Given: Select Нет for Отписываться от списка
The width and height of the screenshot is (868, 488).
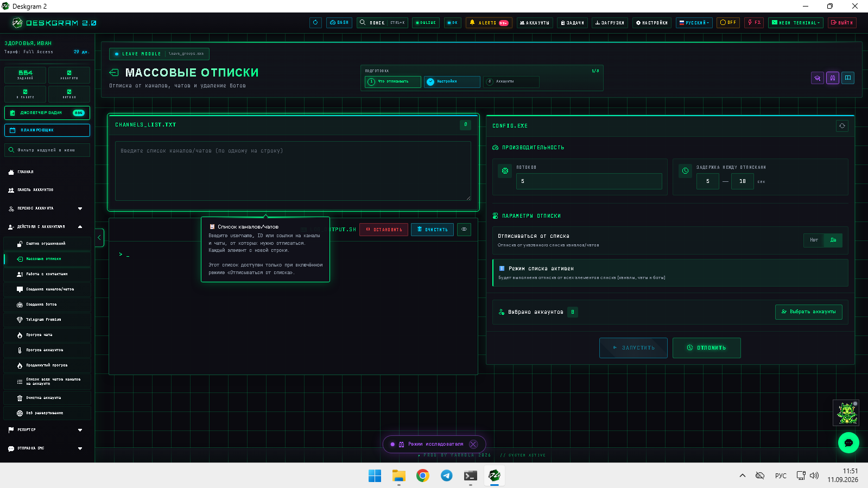Looking at the screenshot, I should click(x=814, y=240).
